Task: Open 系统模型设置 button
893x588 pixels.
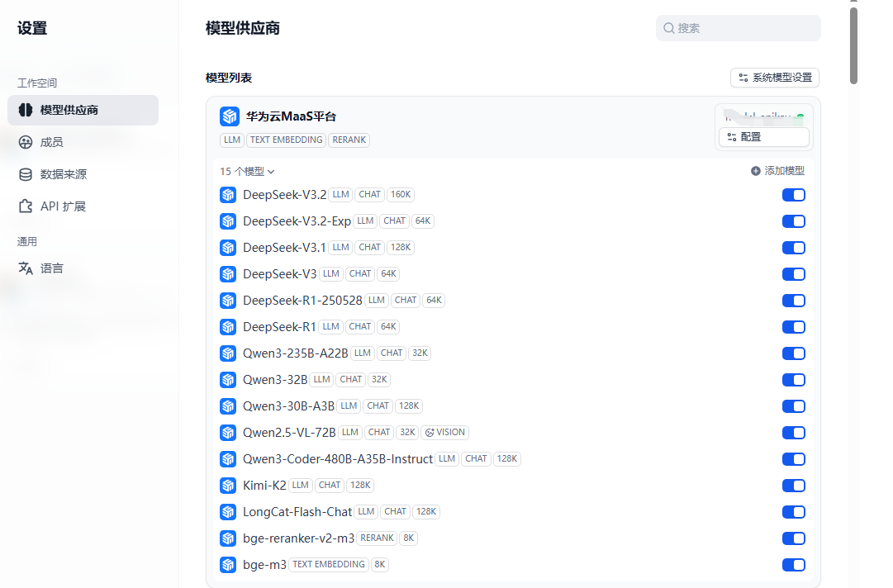Action: coord(775,78)
